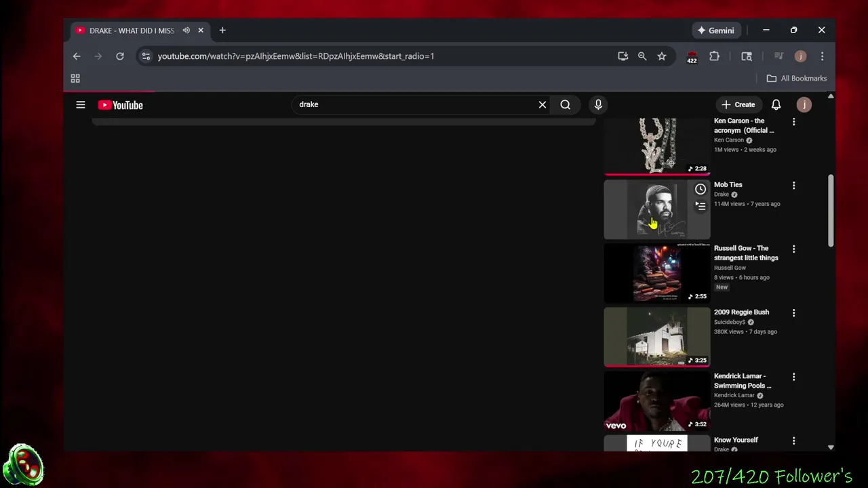Click scrollbar down arrow
Image resolution: width=868 pixels, height=488 pixels.
[831, 448]
